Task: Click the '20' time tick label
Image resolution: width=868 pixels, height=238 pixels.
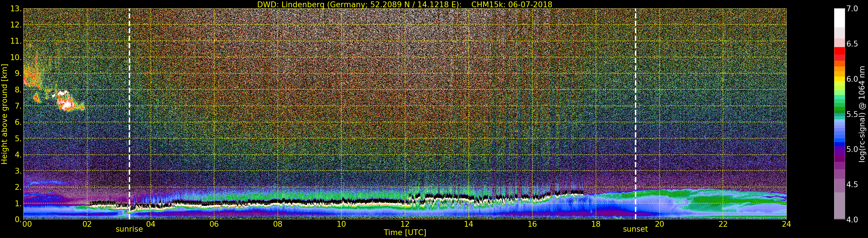Action: 659,224
